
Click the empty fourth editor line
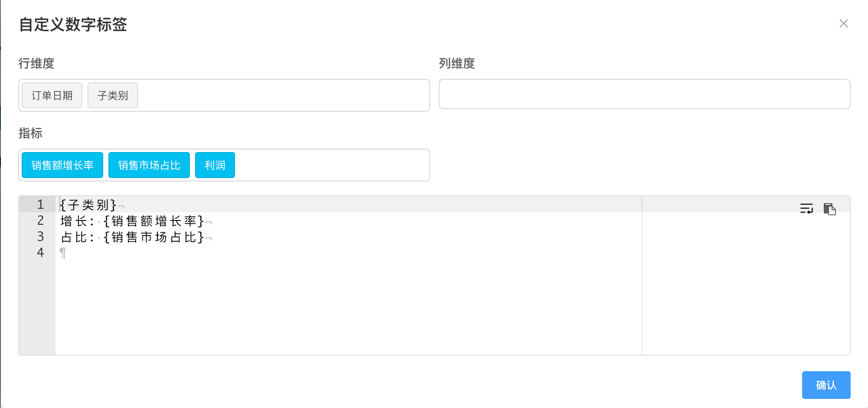click(x=347, y=253)
